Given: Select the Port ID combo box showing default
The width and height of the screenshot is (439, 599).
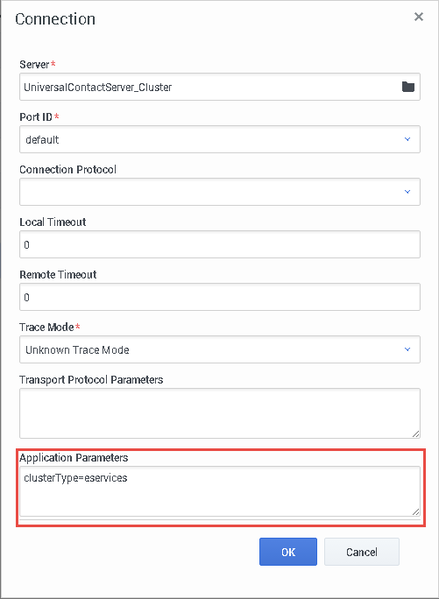Looking at the screenshot, I should click(x=220, y=139).
